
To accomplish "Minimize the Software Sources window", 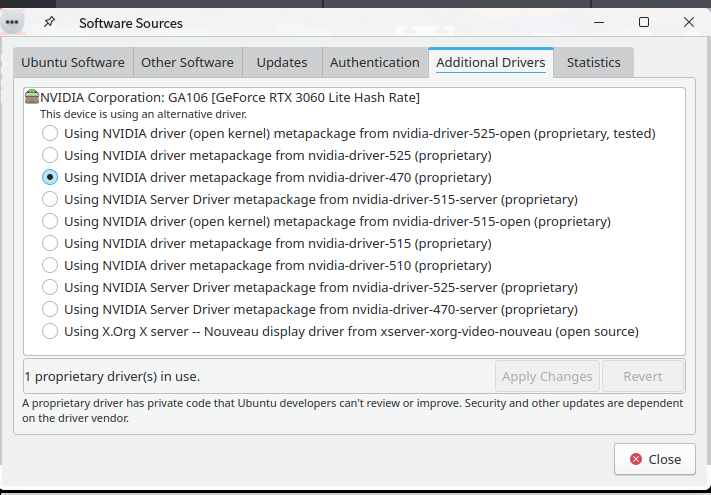I will (x=599, y=22).
